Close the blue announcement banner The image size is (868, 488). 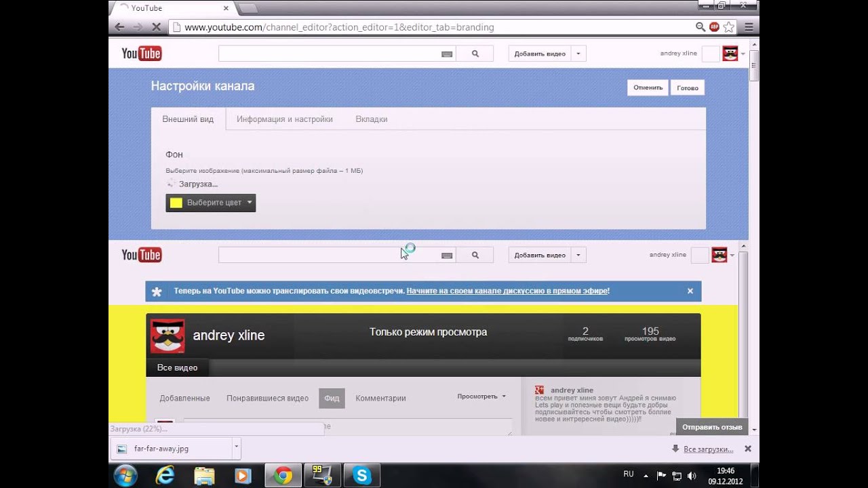[690, 291]
